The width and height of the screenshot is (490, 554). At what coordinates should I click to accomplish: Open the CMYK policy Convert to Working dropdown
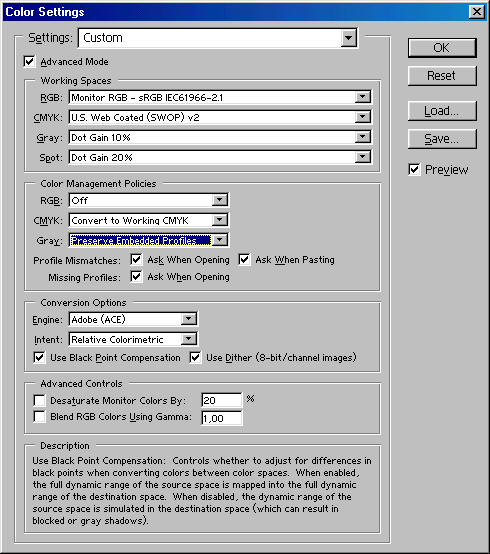tap(149, 220)
